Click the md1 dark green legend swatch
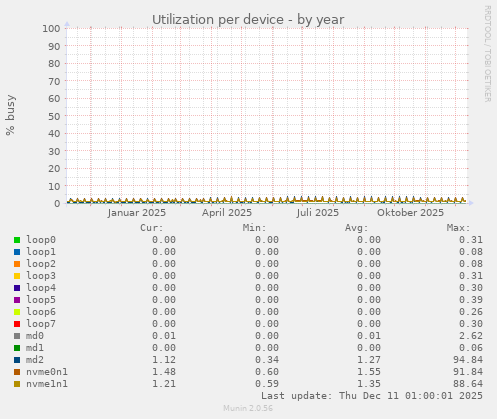Image resolution: width=497 pixels, height=419 pixels. tap(17, 348)
